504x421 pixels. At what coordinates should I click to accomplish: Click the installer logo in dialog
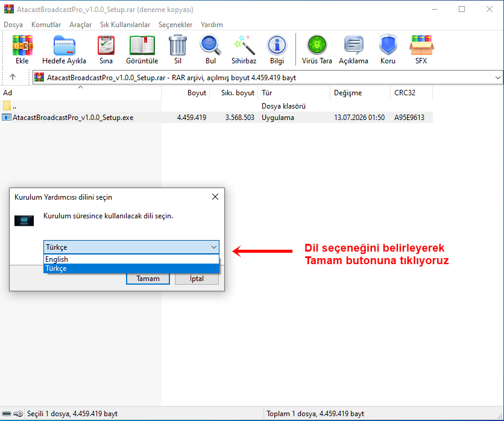[24, 221]
